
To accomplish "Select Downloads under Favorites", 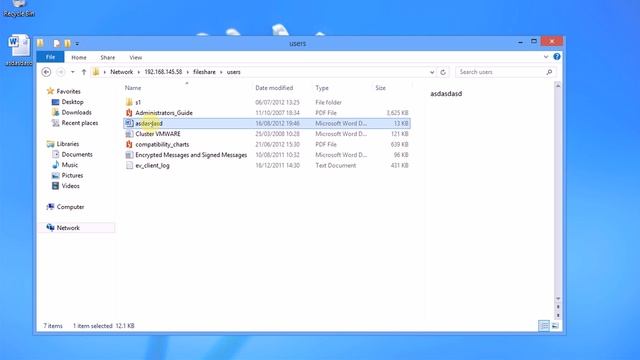I will pyautogui.click(x=76, y=113).
